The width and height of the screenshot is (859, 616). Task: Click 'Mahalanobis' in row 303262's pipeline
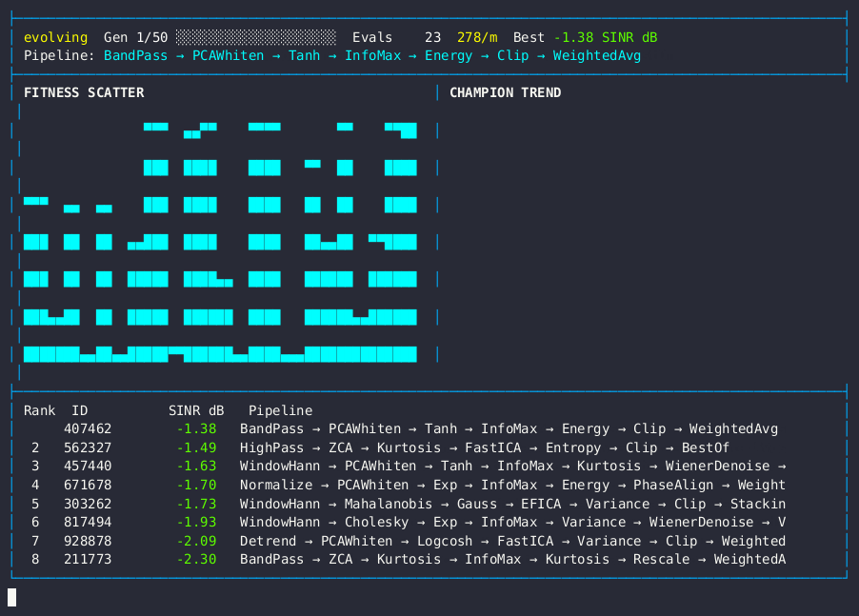pyautogui.click(x=389, y=504)
